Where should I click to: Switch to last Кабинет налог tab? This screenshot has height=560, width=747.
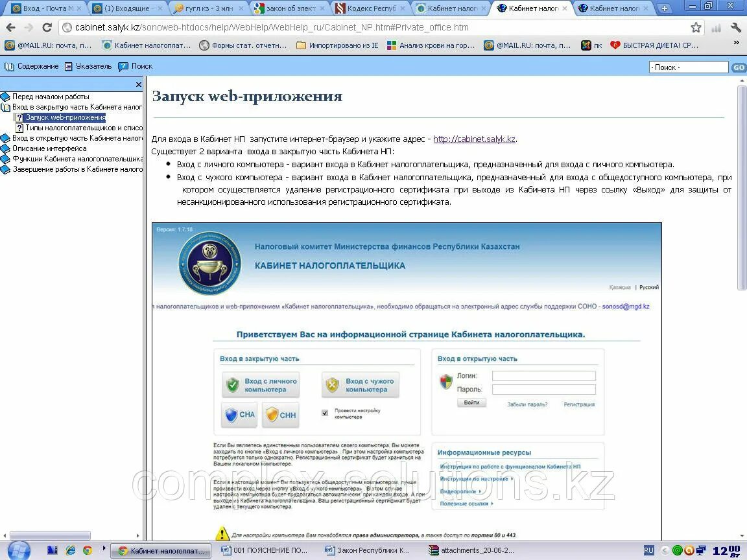(613, 8)
